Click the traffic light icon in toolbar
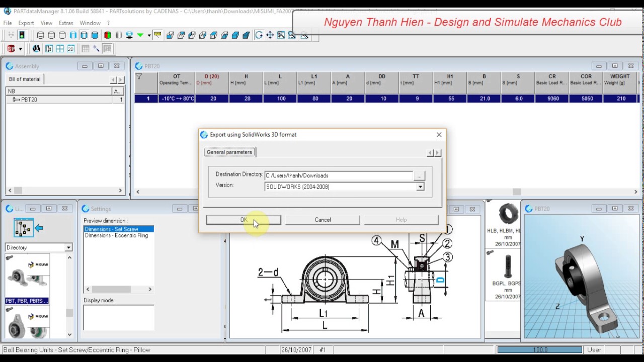Image resolution: width=644 pixels, height=362 pixels. 22,35
